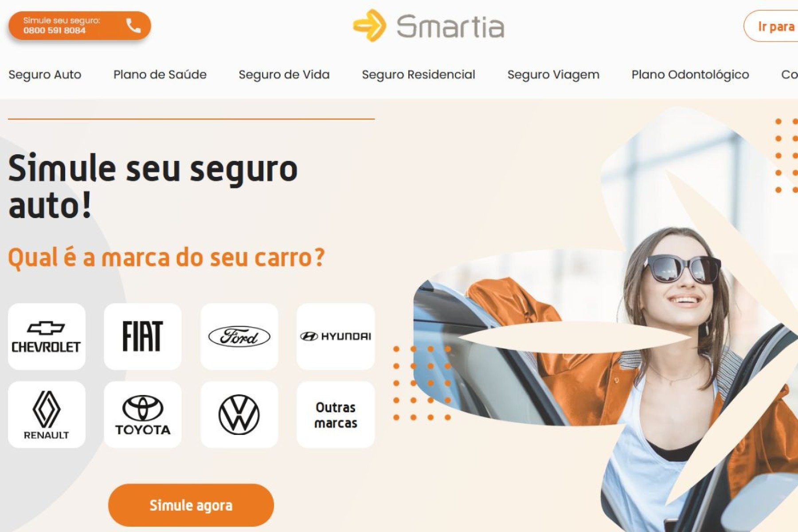The width and height of the screenshot is (798, 532).
Task: Go to Plano de Saúde menu
Action: tap(160, 74)
